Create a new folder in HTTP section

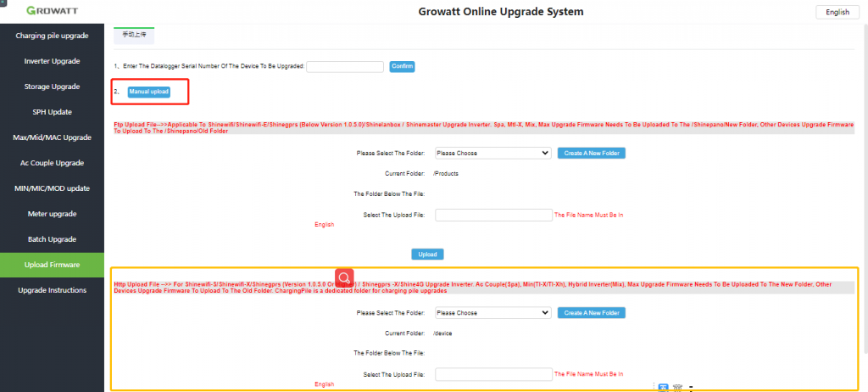pos(591,313)
